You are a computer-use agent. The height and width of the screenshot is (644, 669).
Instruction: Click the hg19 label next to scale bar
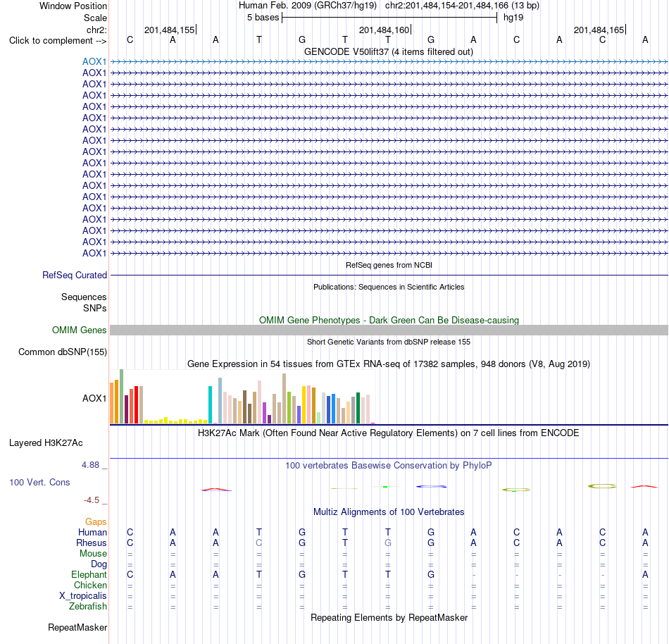point(513,18)
